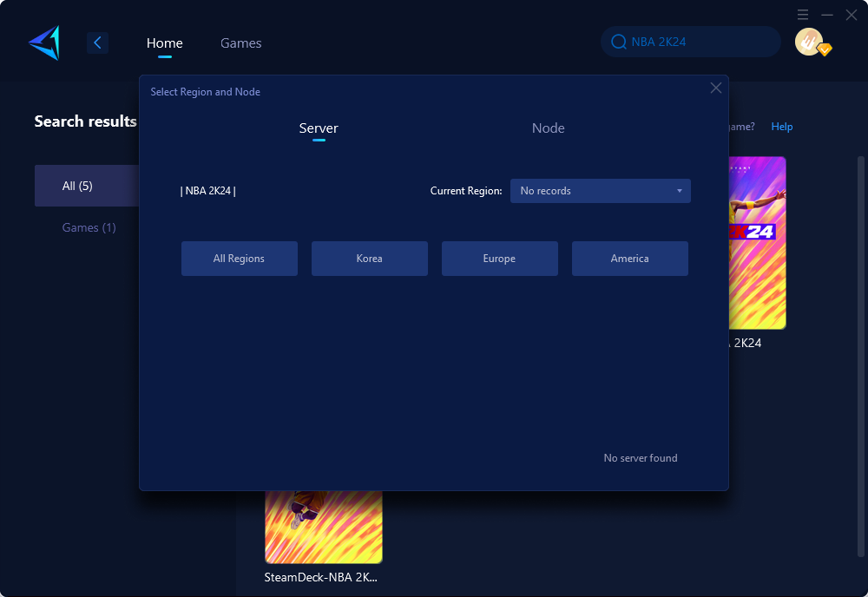Switch to the Games tab
The image size is (868, 597).
pyautogui.click(x=240, y=43)
